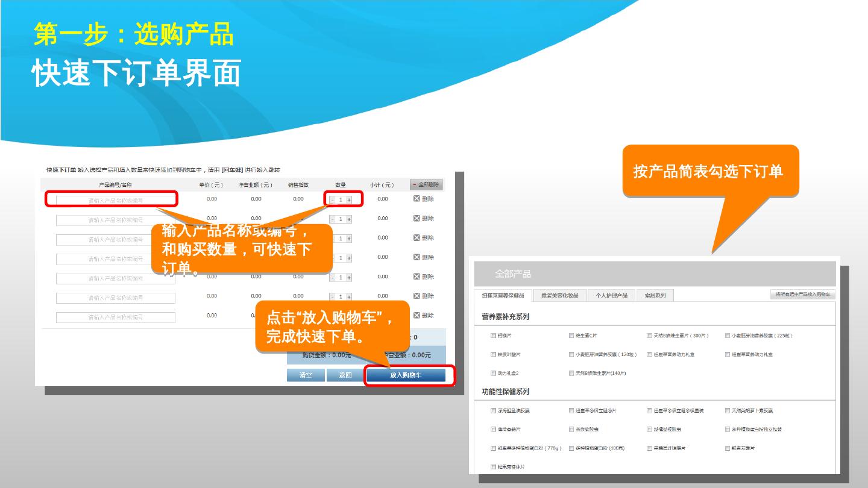Focus product name input in fifth order row

coord(116,278)
